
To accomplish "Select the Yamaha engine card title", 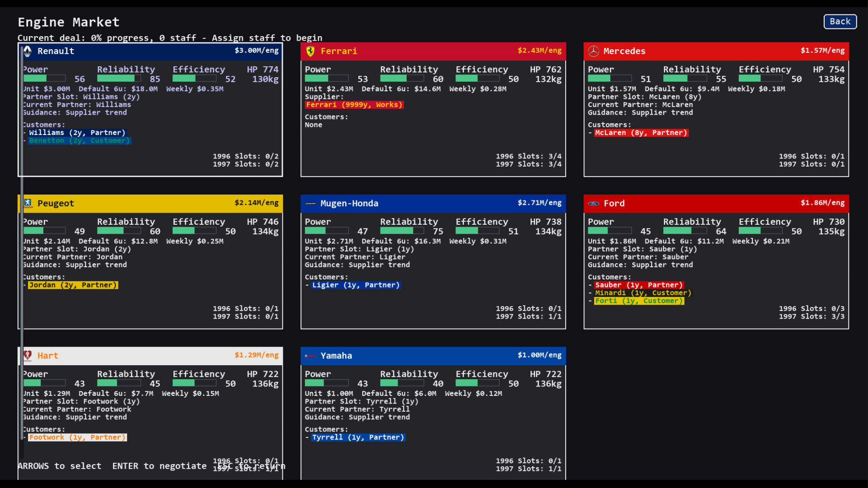I will click(336, 356).
